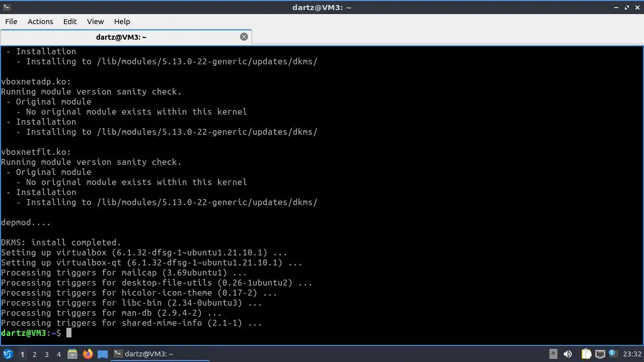Click the 'Setting up virtualbox-qt' line
This screenshot has height=362, width=644.
(151, 262)
